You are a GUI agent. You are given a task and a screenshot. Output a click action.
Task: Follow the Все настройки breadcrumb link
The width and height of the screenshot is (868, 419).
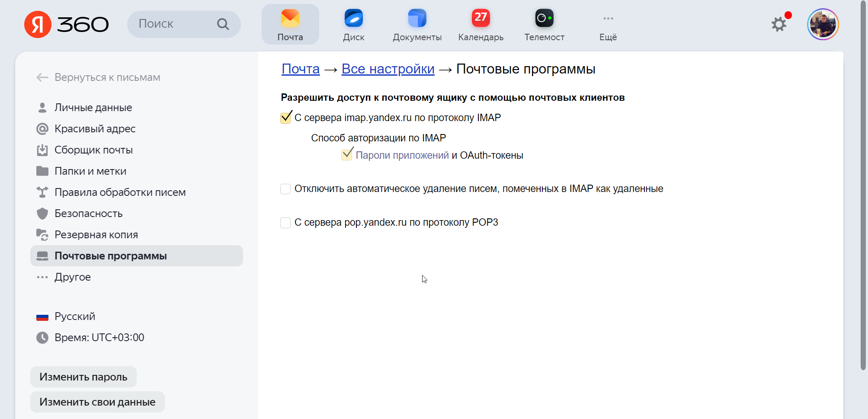click(x=388, y=69)
